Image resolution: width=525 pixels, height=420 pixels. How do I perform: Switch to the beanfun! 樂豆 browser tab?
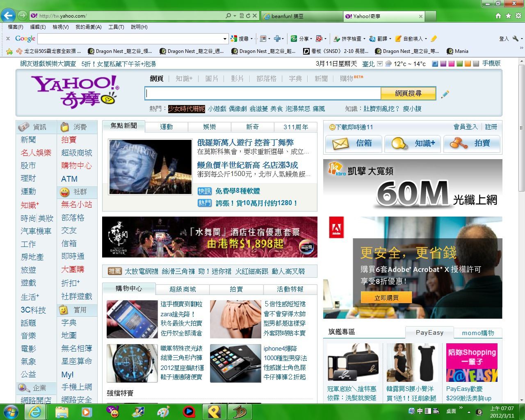301,16
